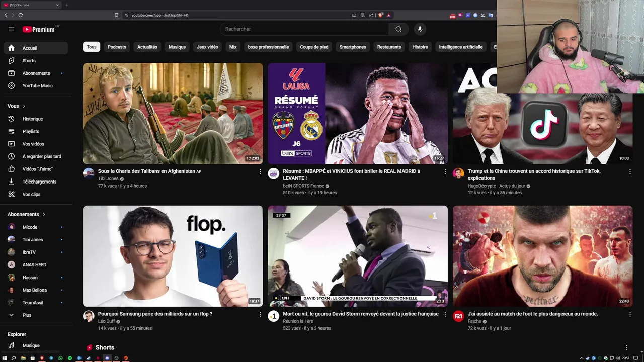Expand the Abonnements section header
This screenshot has width=644, height=362.
[x=26, y=214]
